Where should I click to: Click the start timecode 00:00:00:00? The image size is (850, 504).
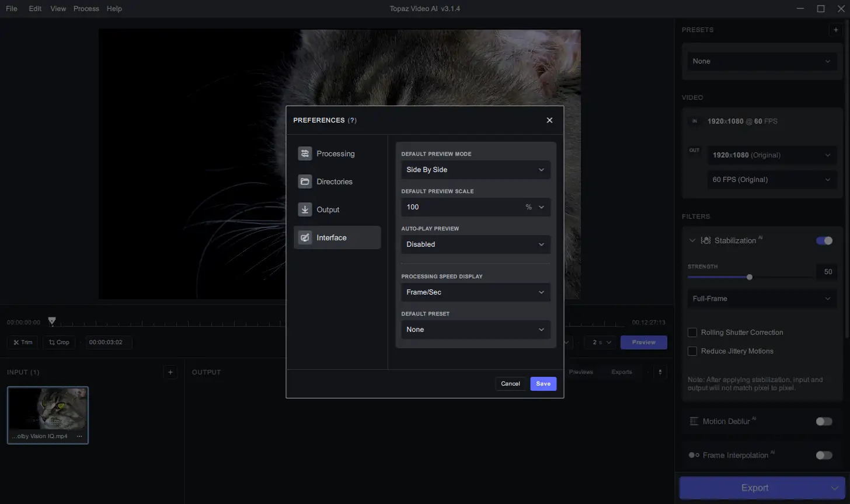(x=24, y=323)
